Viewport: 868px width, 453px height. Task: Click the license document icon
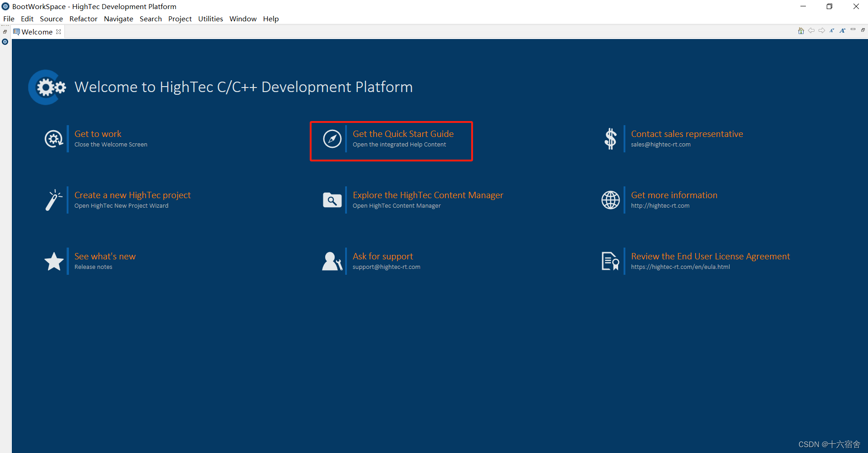pyautogui.click(x=610, y=261)
